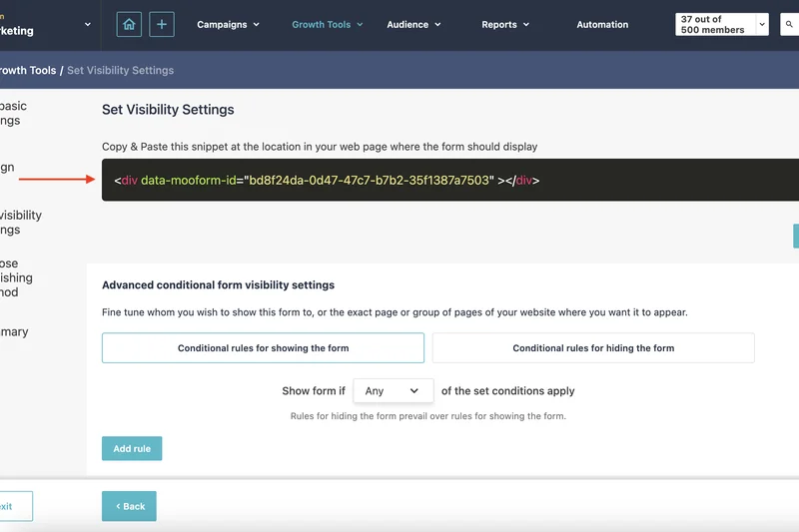Click the search magnifier icon
799x532 pixels.
[x=787, y=24]
